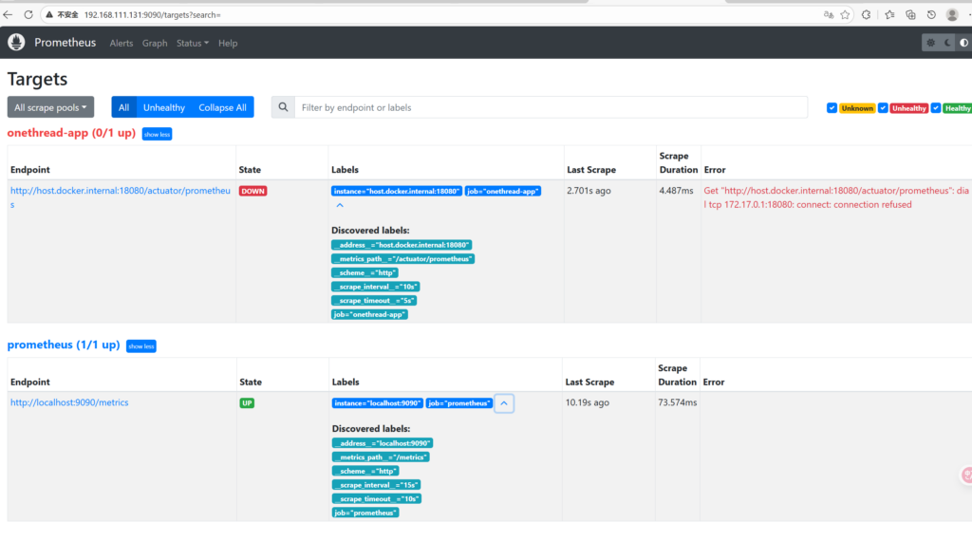Open the localhost:9090/metrics endpoint link

coord(69,402)
